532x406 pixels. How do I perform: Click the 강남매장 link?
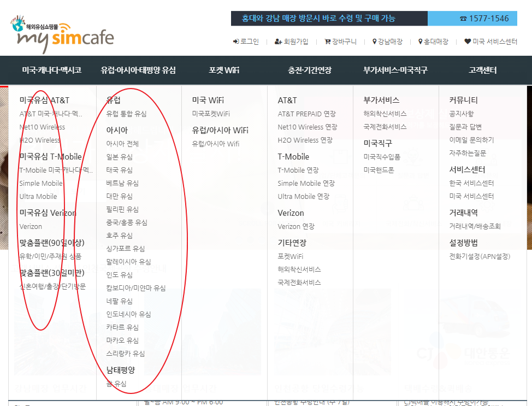(390, 42)
